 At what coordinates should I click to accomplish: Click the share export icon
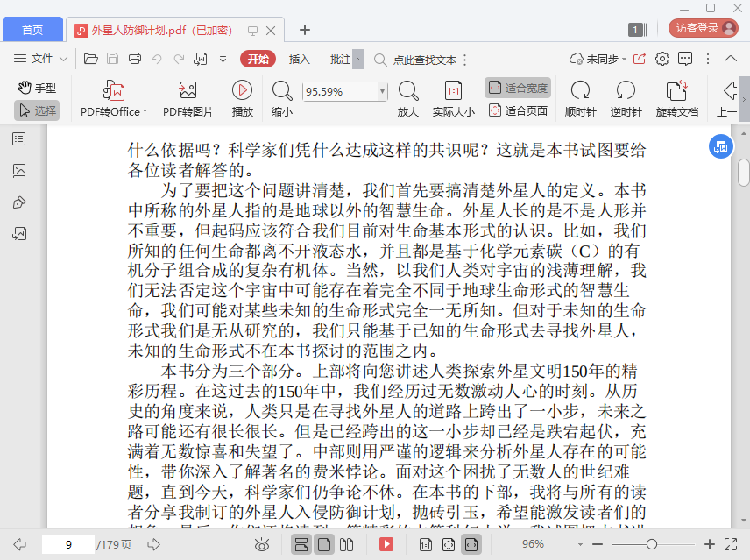click(x=639, y=59)
